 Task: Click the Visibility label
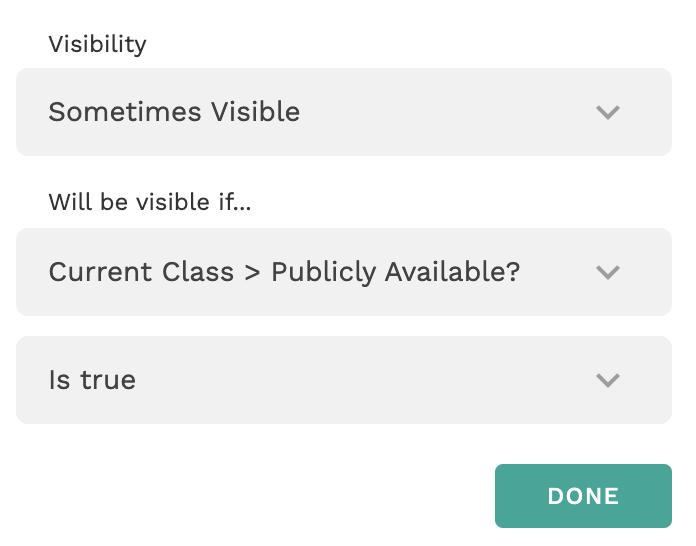point(97,44)
